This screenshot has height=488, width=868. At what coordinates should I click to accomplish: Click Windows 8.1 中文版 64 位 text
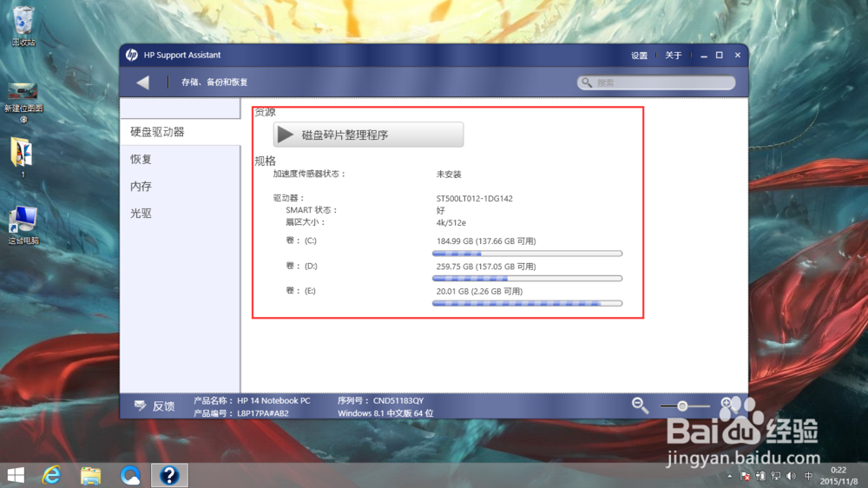(385, 413)
